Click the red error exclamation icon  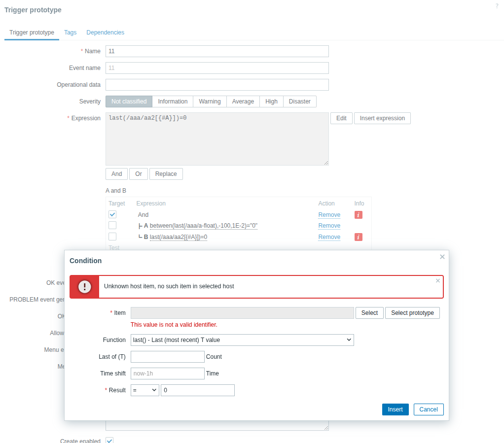coord(85,287)
